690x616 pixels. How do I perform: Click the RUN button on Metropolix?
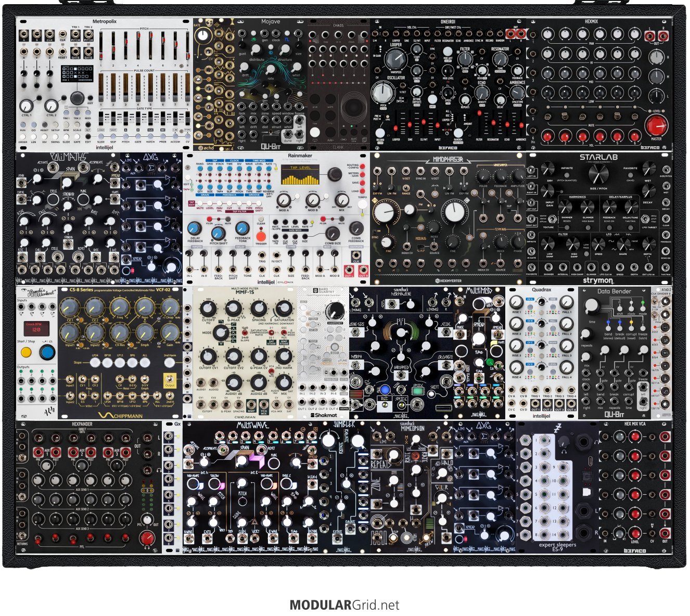point(23,125)
